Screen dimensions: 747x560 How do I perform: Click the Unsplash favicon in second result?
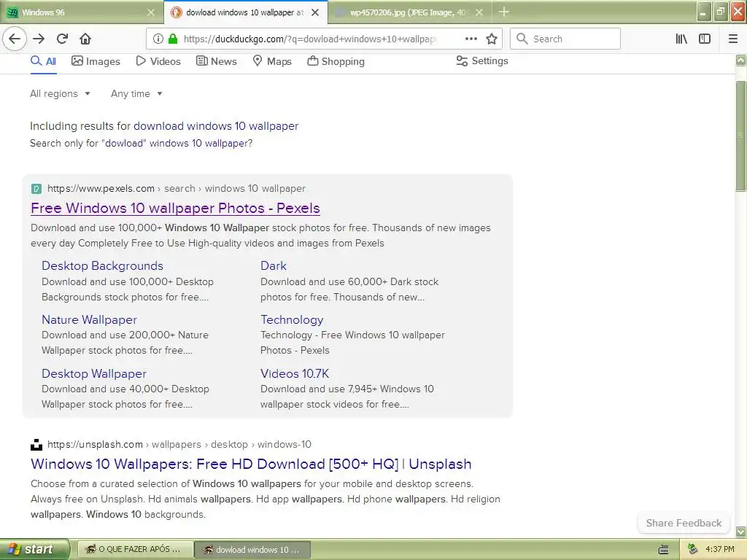36,445
